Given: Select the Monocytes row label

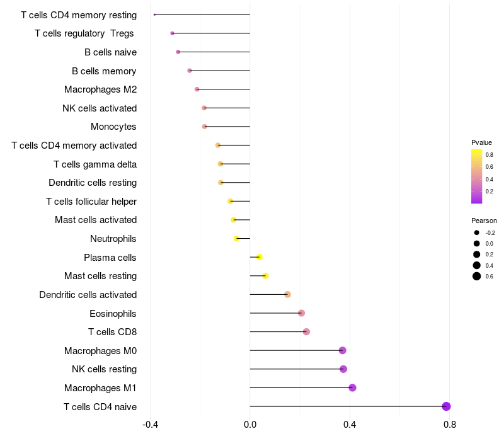Looking at the screenshot, I should point(113,127).
